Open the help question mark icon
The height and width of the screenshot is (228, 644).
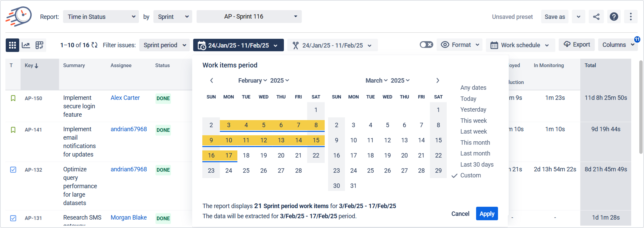click(x=614, y=17)
